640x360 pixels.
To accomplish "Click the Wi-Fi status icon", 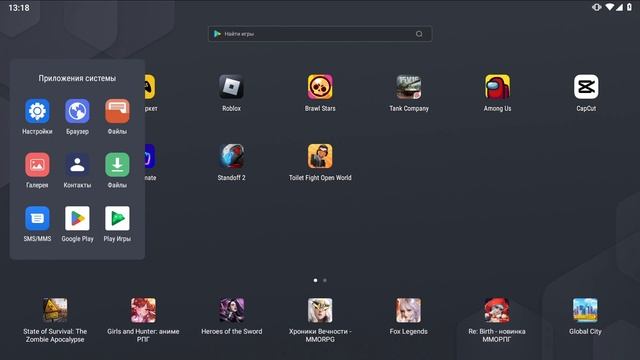I will (x=609, y=7).
